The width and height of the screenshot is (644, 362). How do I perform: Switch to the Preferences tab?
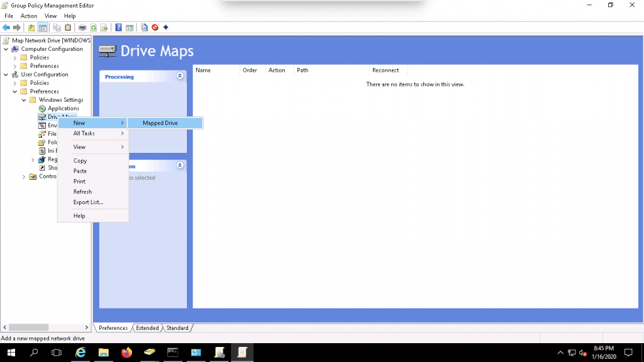[113, 328]
